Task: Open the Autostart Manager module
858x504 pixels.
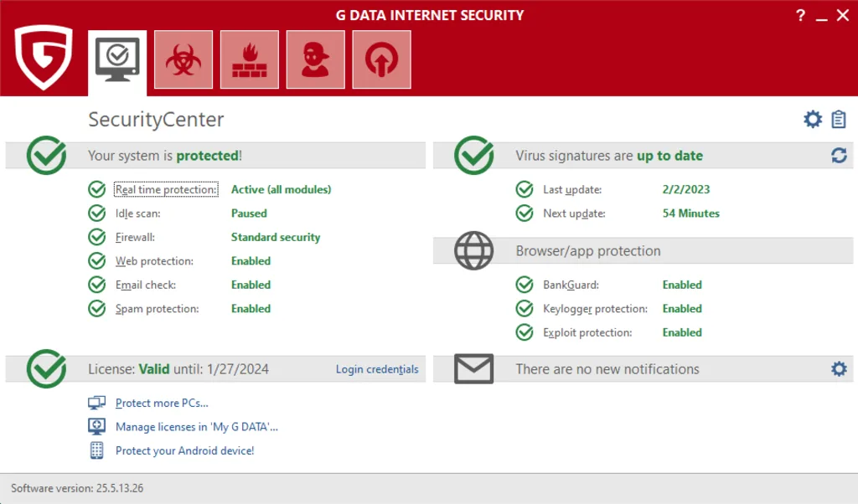Action: click(381, 59)
